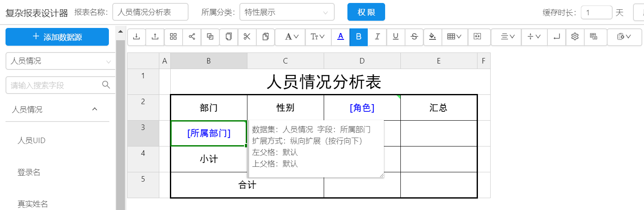Click the gear settings icon in toolbar
644x210 pixels.
click(575, 37)
